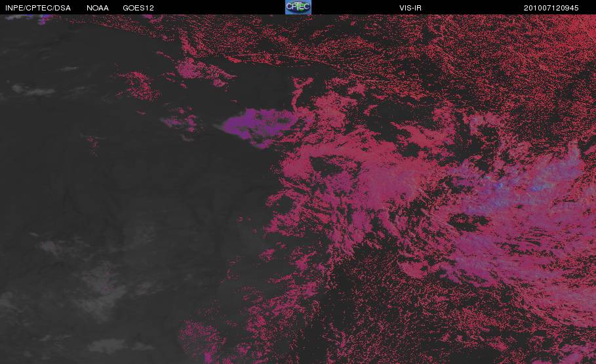Click the NOAA label in the header
This screenshot has height=364, width=596.
coord(98,8)
